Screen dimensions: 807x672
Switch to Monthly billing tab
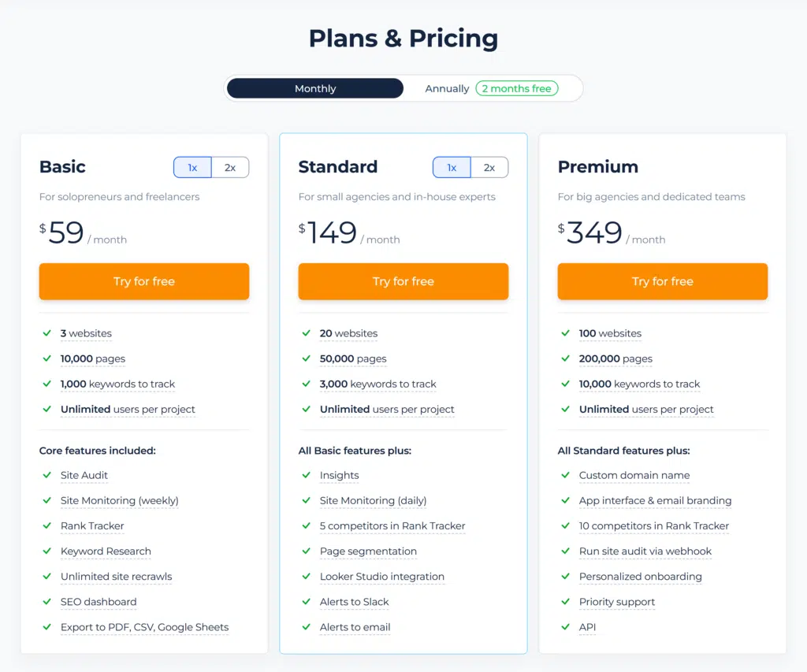point(315,88)
